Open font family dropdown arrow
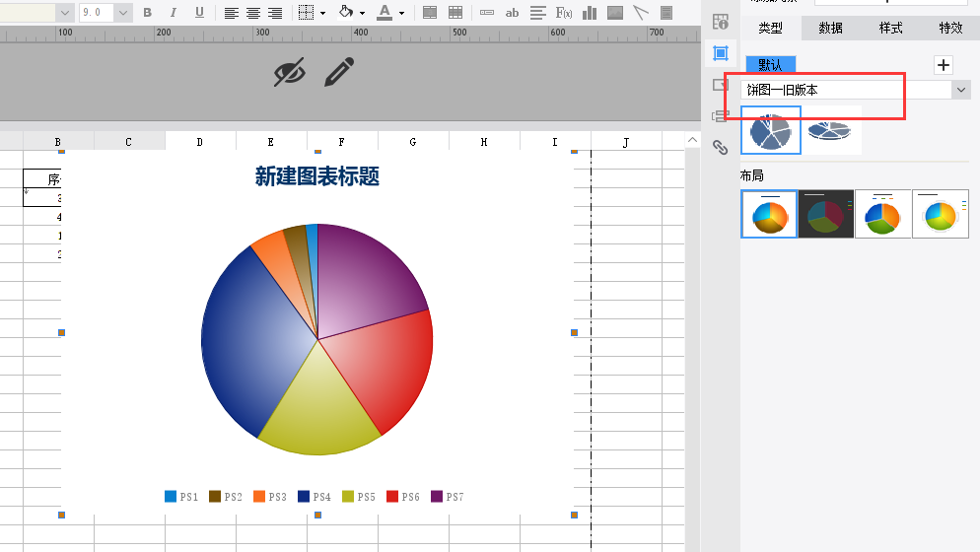The width and height of the screenshot is (980, 552). click(x=64, y=13)
